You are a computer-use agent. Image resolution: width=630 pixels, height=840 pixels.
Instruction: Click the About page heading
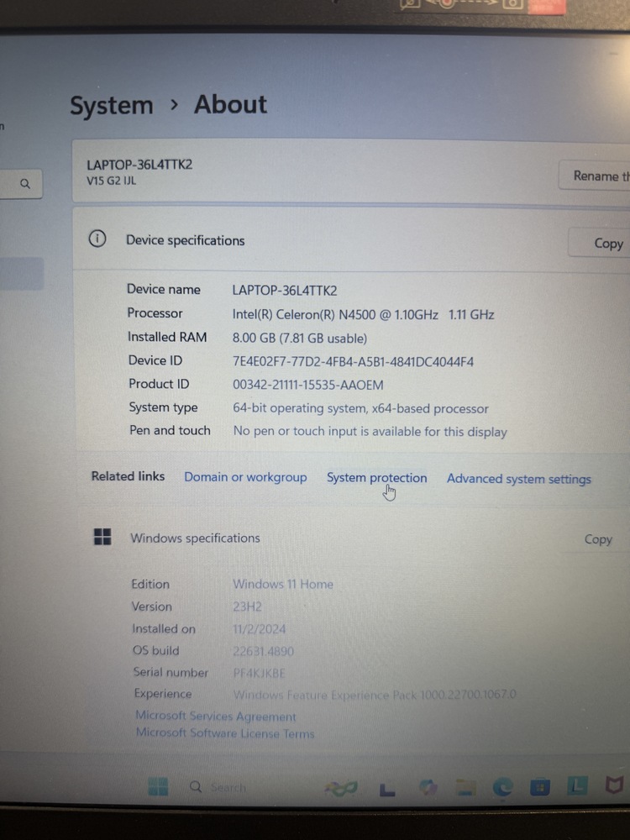pyautogui.click(x=230, y=104)
